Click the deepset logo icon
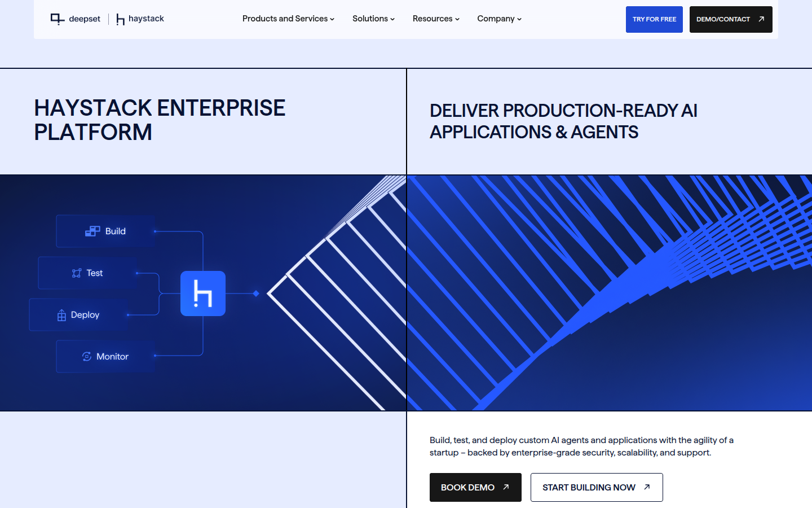The height and width of the screenshot is (508, 812). coord(57,19)
